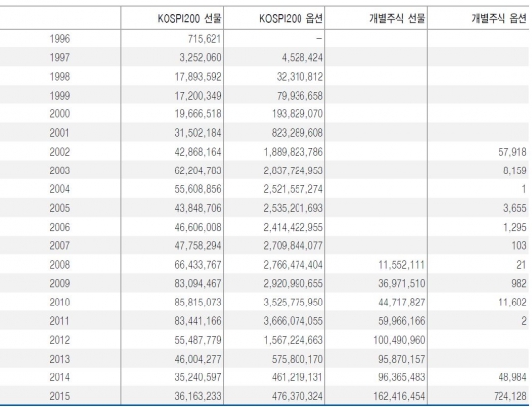Click the year 2005 row label
Viewport: 532px width, 407px height.
coord(60,208)
